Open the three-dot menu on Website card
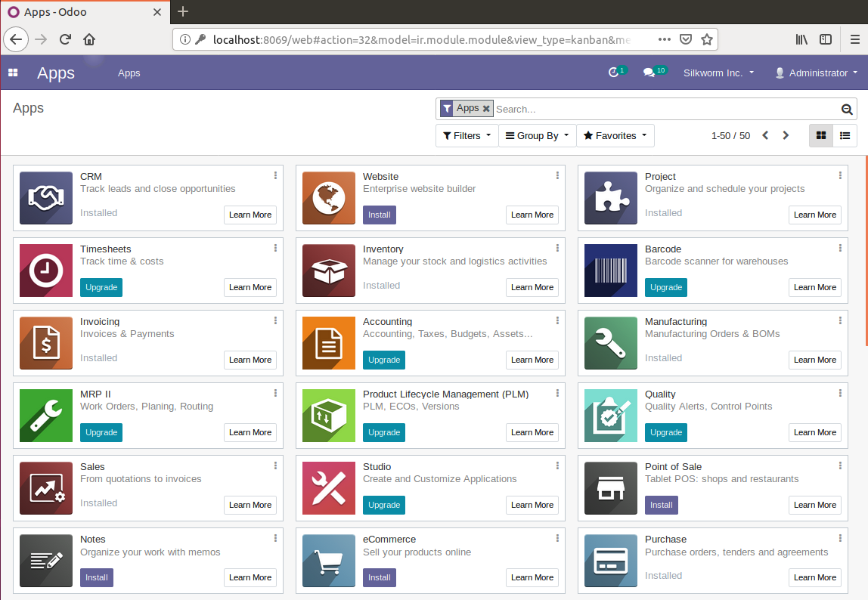The image size is (868, 600). 557,175
